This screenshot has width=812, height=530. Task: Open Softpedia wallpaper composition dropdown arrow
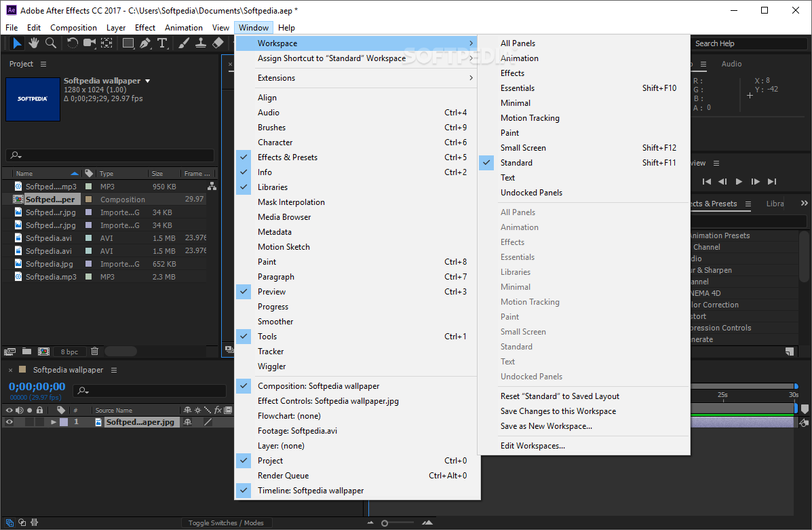[148, 81]
